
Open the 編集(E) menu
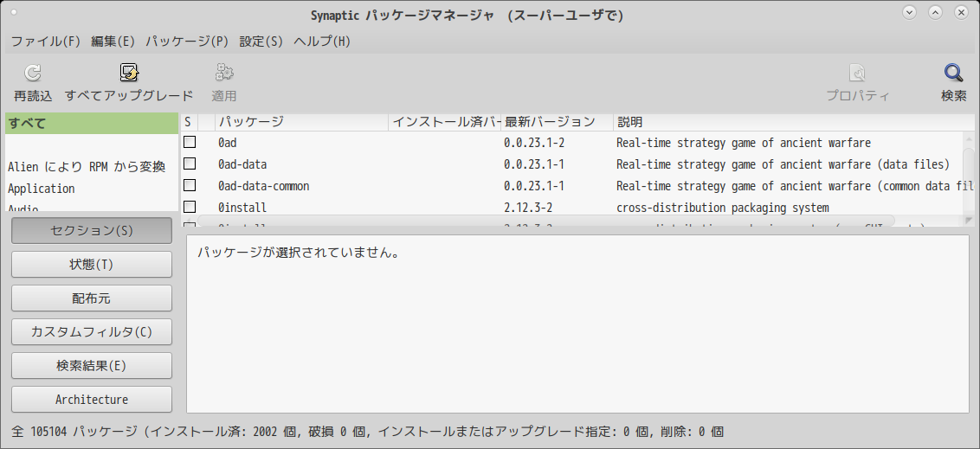point(113,42)
